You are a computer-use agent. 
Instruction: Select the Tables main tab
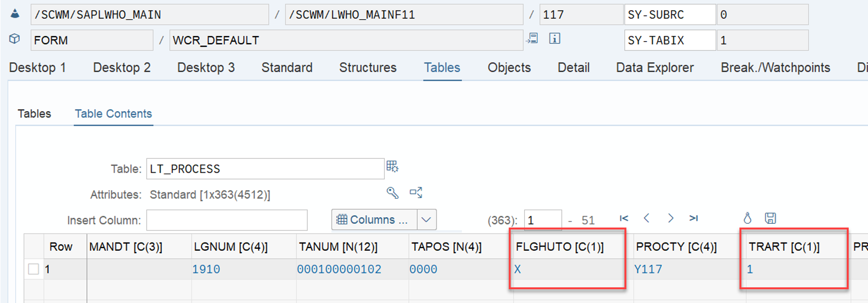click(442, 68)
